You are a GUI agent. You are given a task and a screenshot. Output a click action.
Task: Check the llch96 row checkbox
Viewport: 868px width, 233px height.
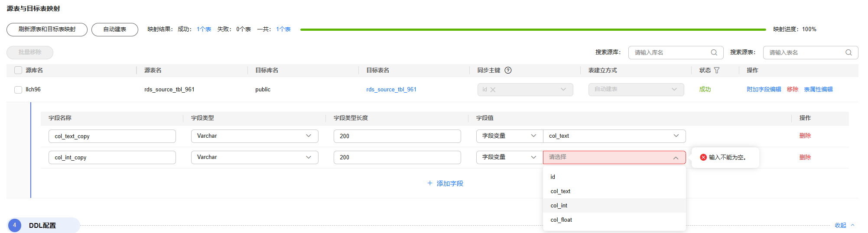(18, 90)
